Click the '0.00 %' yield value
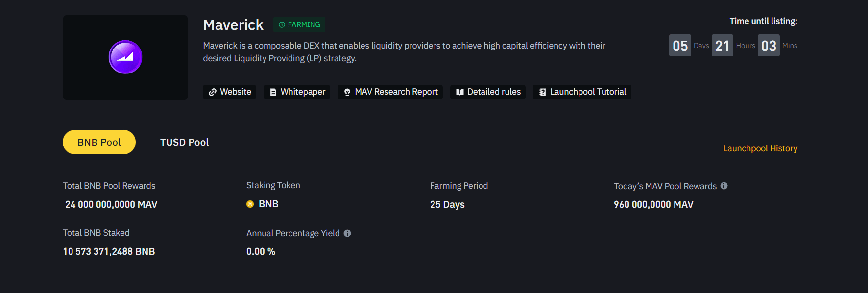Screen dimensions: 868x293 [x=261, y=251]
